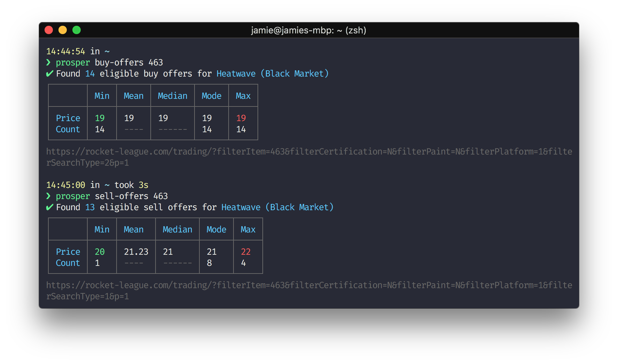
Task: Click 'Heatwave (Black Market)' in the sell offers line
Action: pos(277,207)
